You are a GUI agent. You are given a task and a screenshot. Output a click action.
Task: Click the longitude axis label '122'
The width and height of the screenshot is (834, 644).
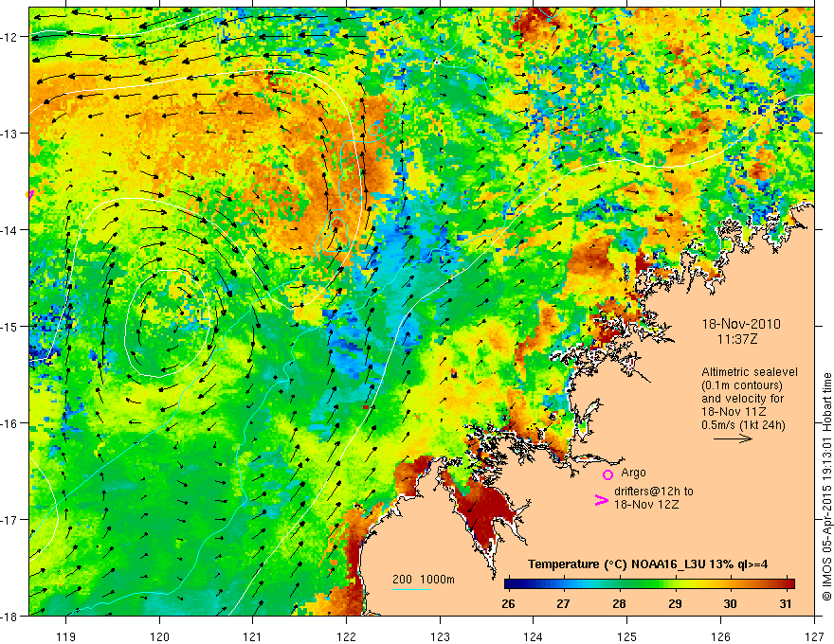click(x=346, y=636)
